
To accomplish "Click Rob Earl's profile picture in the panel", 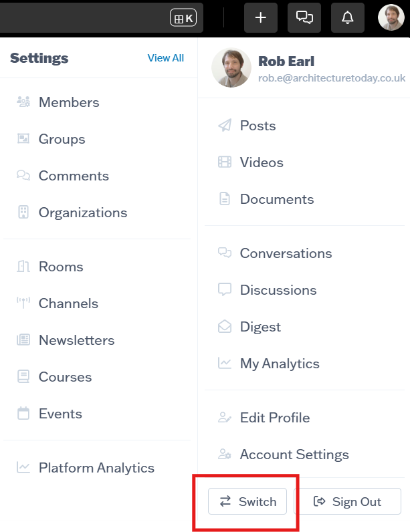I will coord(231,68).
